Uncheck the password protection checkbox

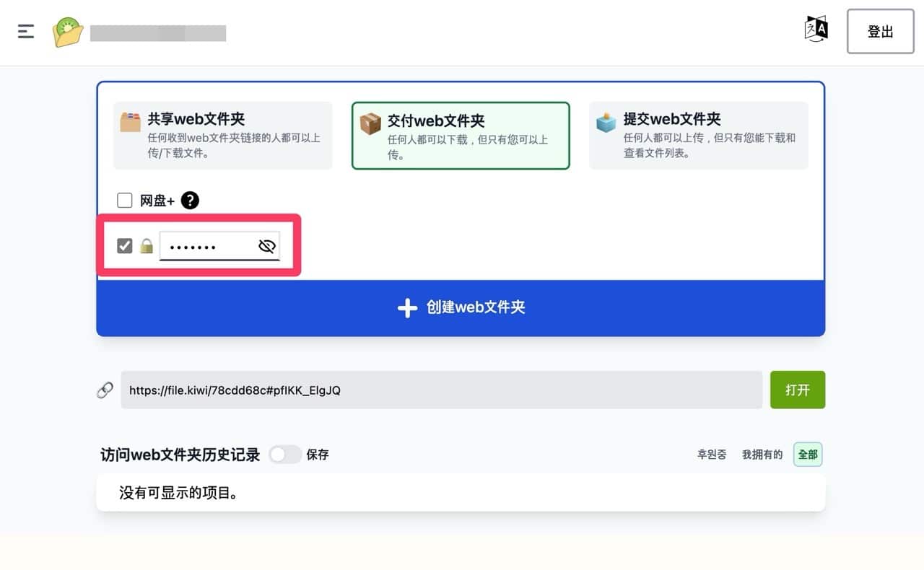(124, 245)
